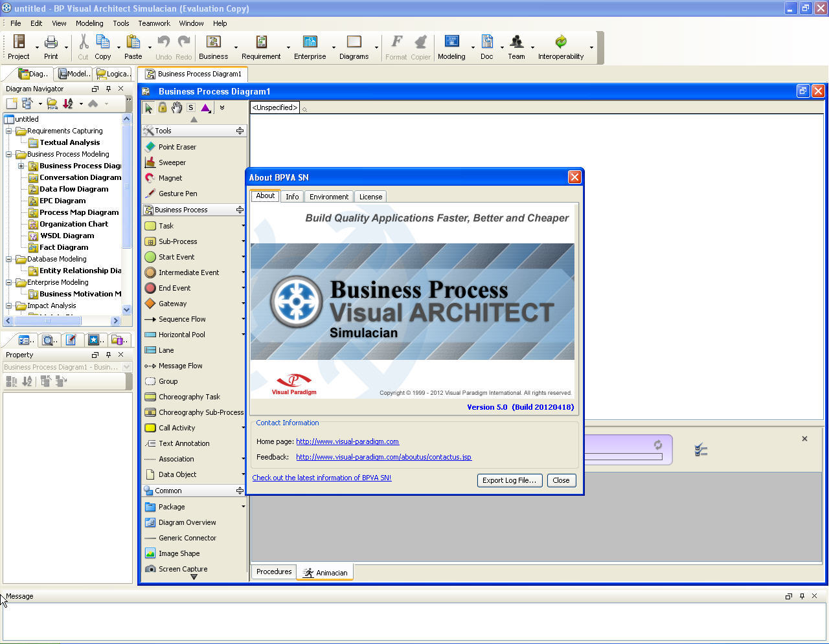Select the Magnet tool
This screenshot has width=829, height=644.
click(x=170, y=178)
